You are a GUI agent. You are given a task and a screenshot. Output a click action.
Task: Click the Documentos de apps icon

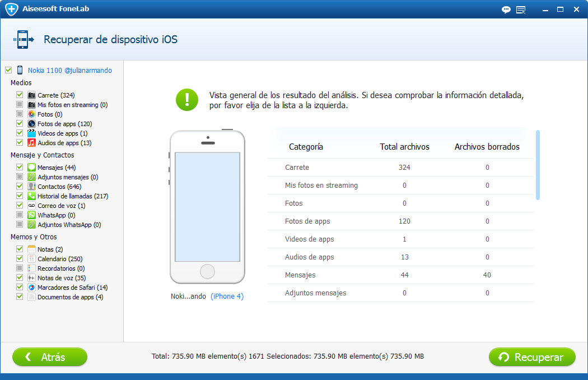(31, 297)
